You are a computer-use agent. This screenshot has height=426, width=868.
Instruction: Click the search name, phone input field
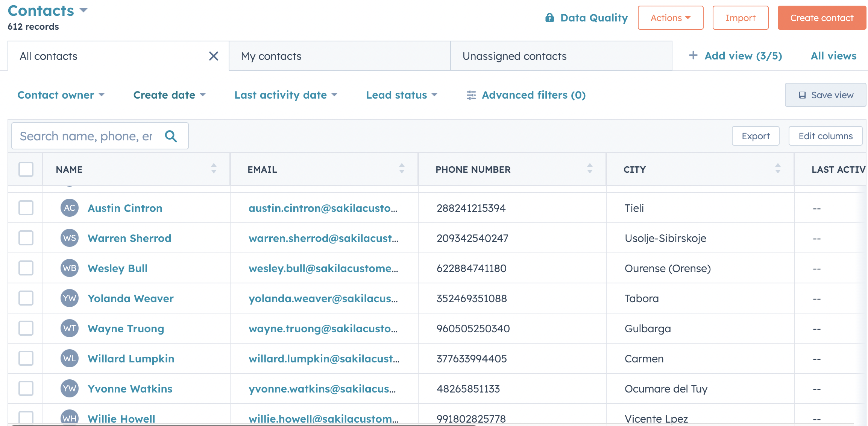(86, 136)
